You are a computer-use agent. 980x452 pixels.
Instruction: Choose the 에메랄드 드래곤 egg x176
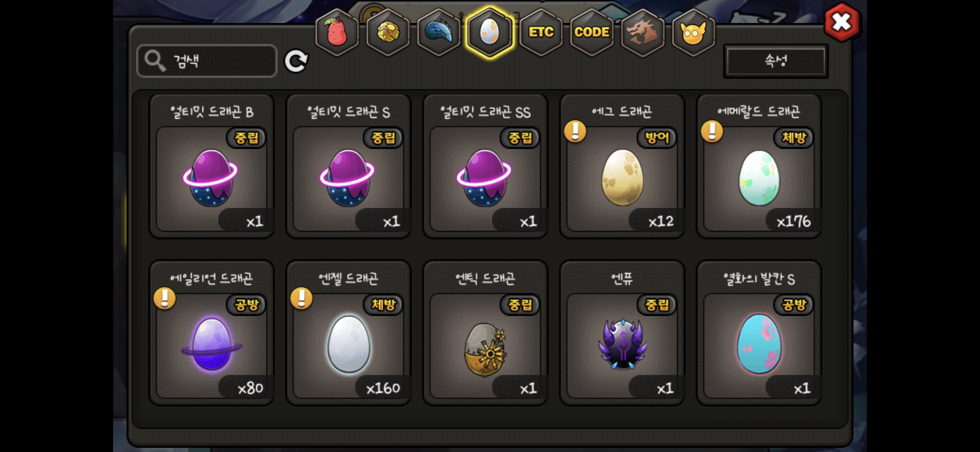759,167
